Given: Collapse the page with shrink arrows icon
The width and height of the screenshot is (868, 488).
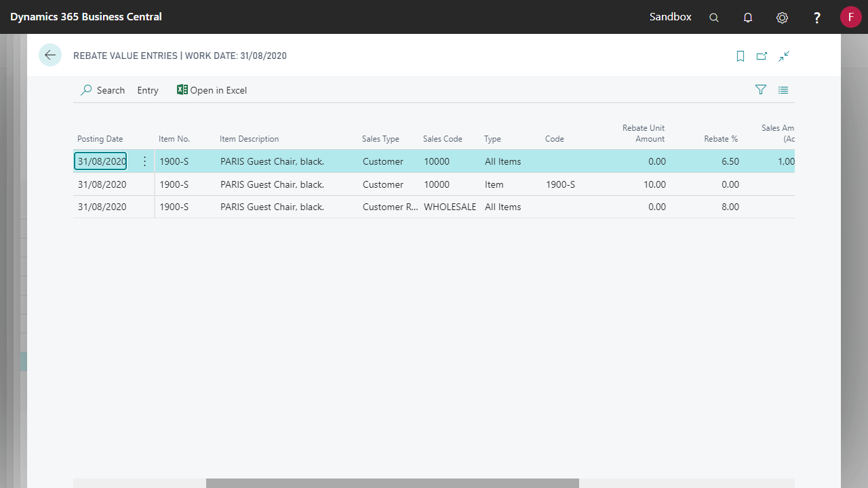Looking at the screenshot, I should 784,56.
